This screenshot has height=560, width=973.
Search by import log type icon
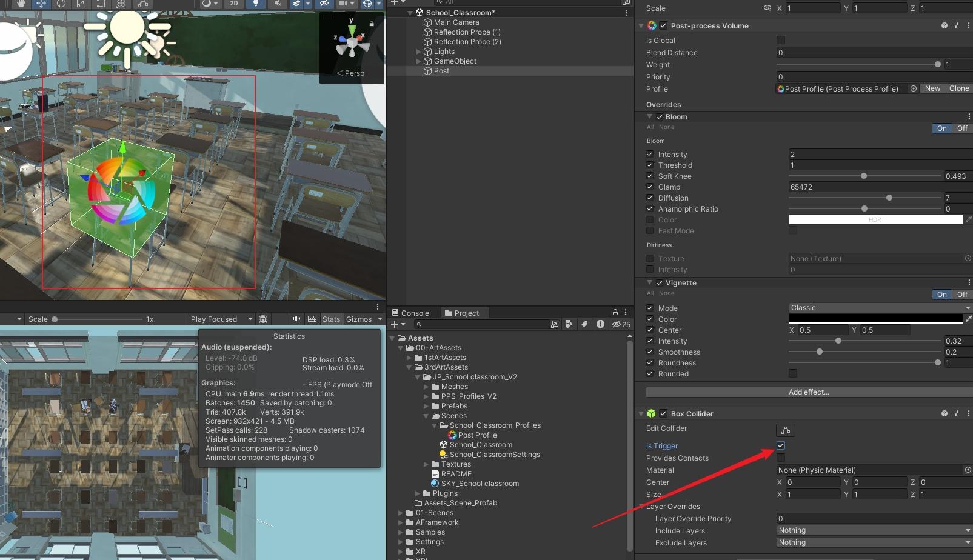(600, 324)
